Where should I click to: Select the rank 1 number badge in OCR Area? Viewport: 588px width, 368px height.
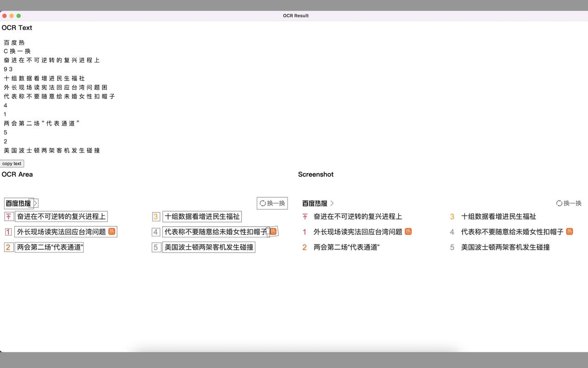pyautogui.click(x=8, y=232)
